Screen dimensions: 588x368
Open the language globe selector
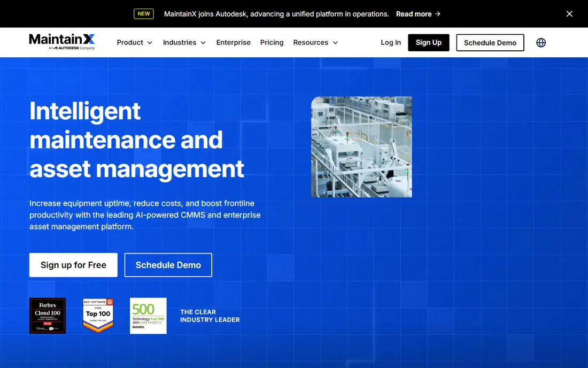click(541, 43)
